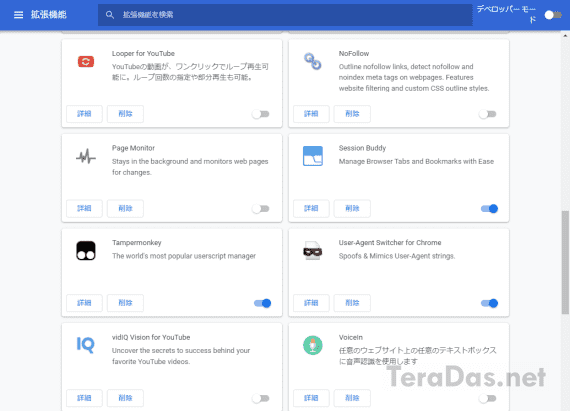Remove the NoFollow extension

[352, 114]
